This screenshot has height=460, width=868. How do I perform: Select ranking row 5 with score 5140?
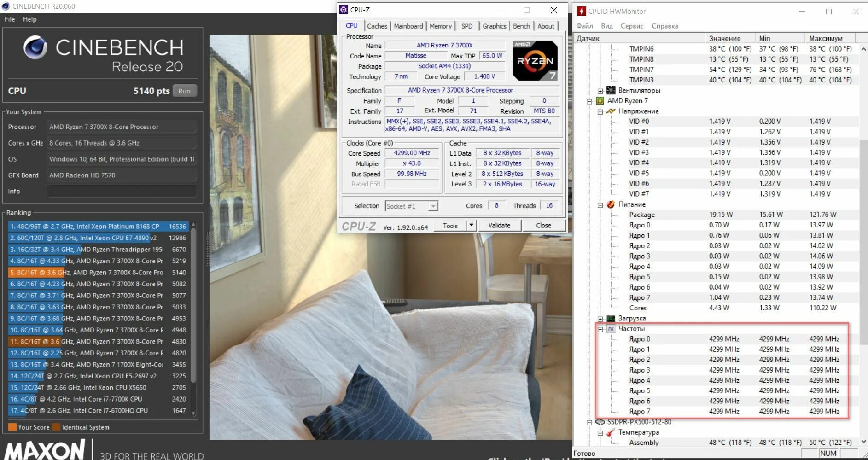(x=98, y=273)
